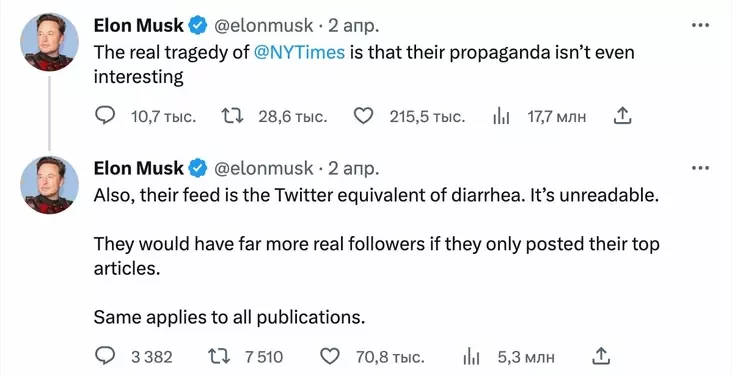Open replies on the first tweet
732x376 pixels.
[105, 116]
